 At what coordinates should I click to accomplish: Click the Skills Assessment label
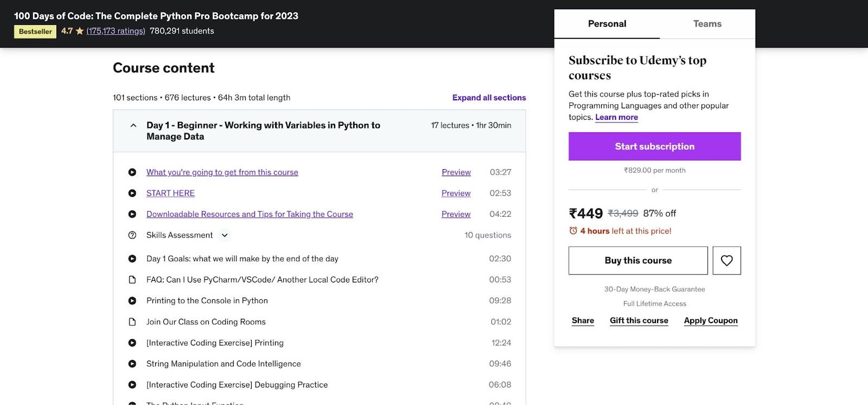(x=180, y=235)
